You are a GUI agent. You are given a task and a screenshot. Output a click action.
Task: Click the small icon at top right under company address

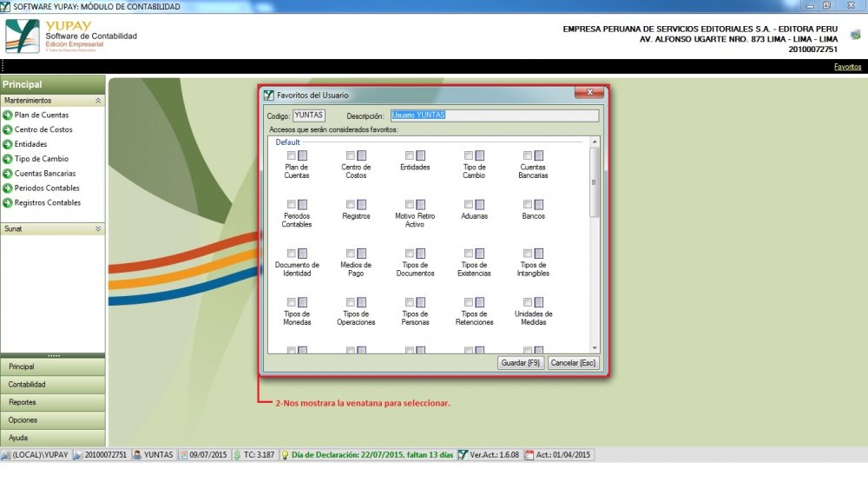[x=855, y=36]
